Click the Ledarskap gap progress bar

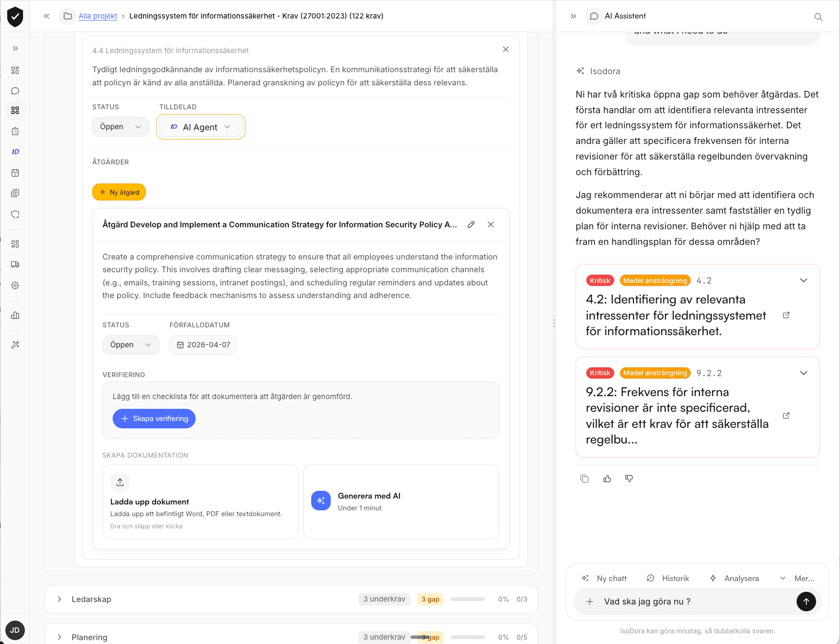[467, 599]
